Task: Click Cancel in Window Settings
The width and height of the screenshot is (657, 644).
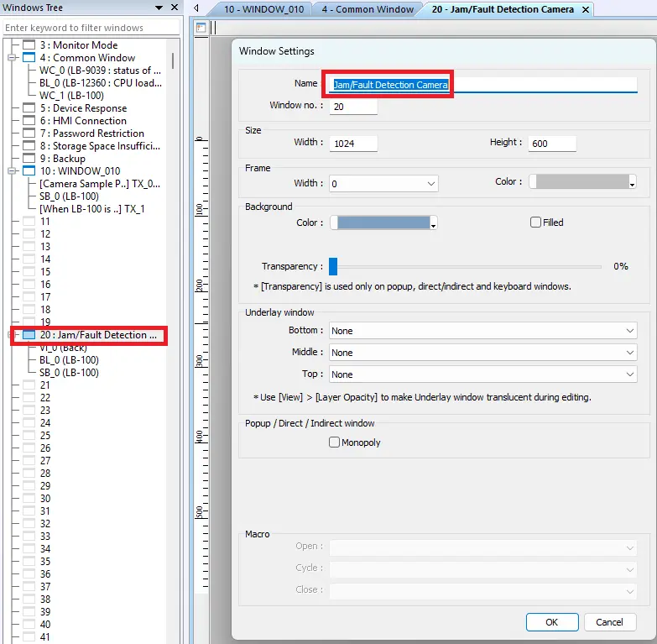Action: pos(610,622)
